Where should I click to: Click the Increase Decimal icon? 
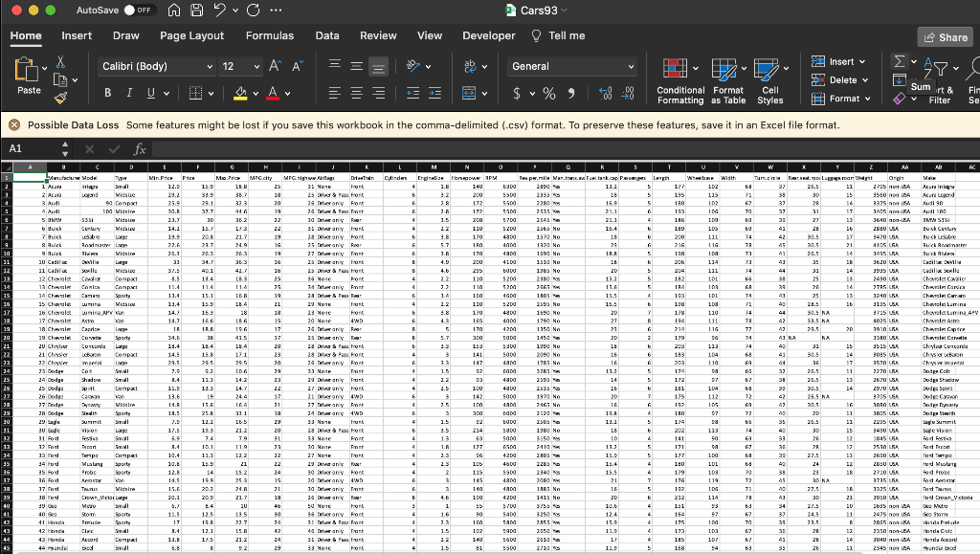click(x=605, y=93)
